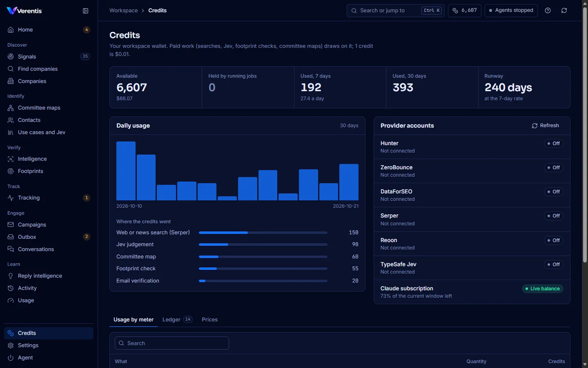The image size is (588, 368).
Task: Open Signals in the sidebar
Action: coord(49,56)
